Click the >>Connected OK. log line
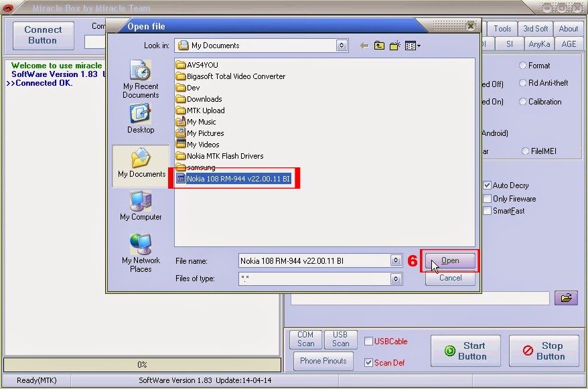This screenshot has width=588, height=389. click(x=40, y=83)
